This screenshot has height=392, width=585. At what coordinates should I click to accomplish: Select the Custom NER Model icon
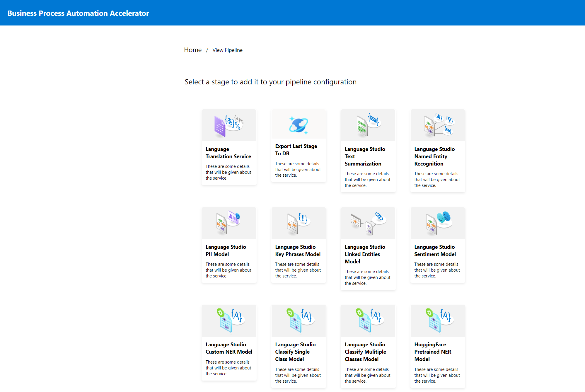[x=229, y=321]
